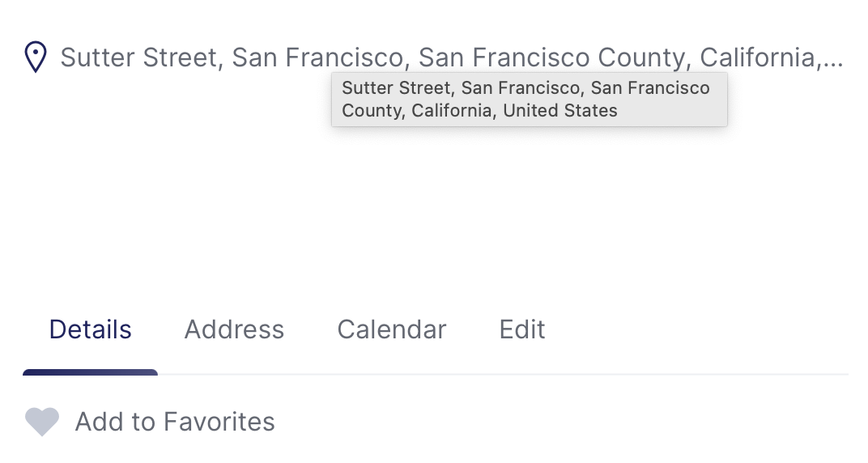Click 'San Francisco,' city name in heading
Screen dimensions: 868x463
click(x=321, y=57)
